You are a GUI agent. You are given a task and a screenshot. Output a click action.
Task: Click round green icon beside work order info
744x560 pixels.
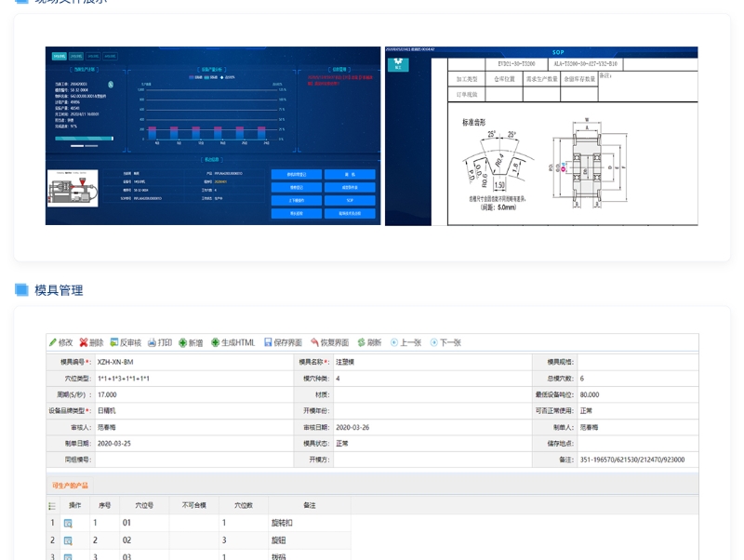pos(111,85)
